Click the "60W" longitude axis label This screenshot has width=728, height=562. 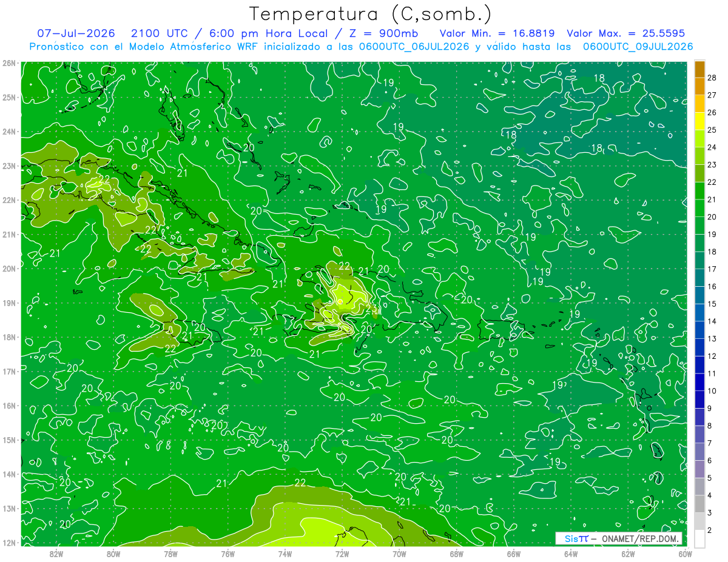(x=685, y=554)
